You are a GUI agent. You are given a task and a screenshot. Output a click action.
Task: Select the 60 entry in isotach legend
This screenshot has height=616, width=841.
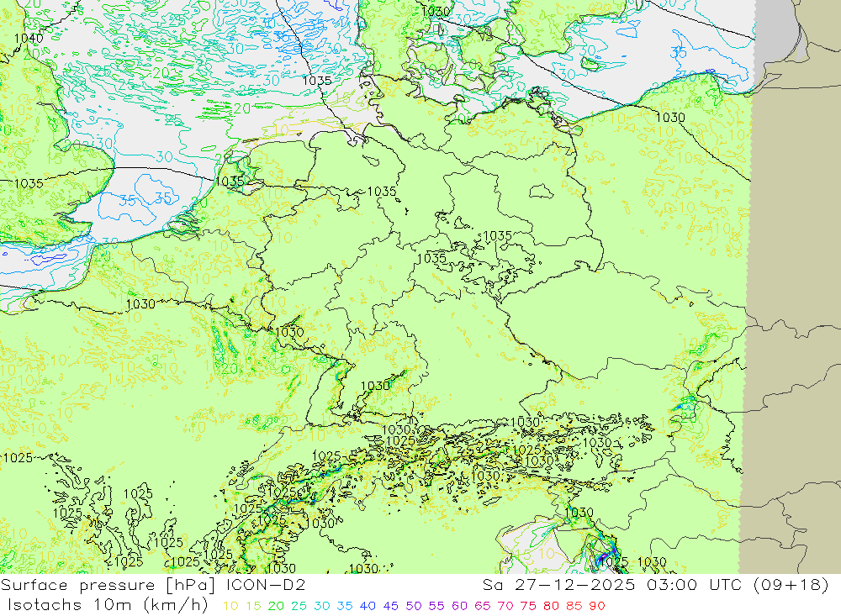(460, 607)
